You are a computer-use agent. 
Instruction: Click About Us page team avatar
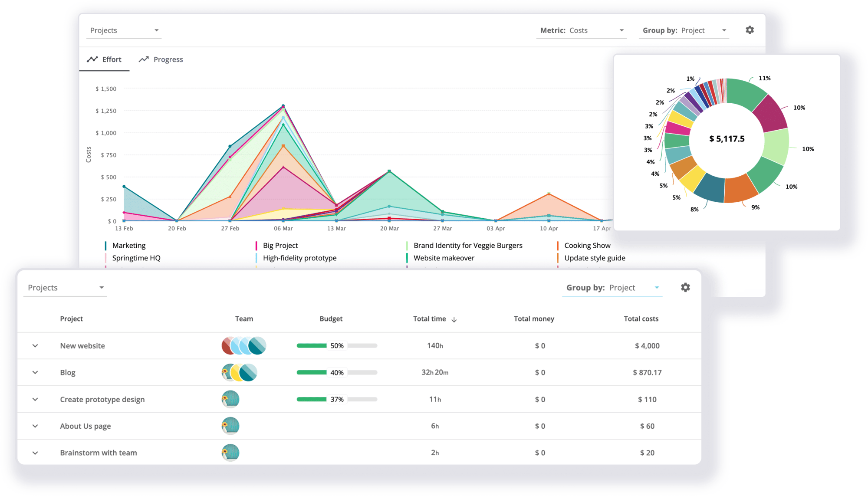click(x=230, y=426)
